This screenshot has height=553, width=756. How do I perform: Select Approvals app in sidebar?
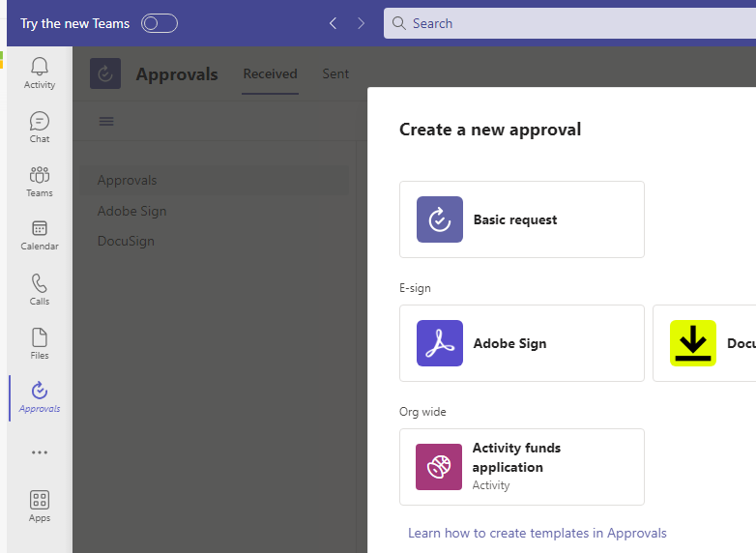pos(40,397)
